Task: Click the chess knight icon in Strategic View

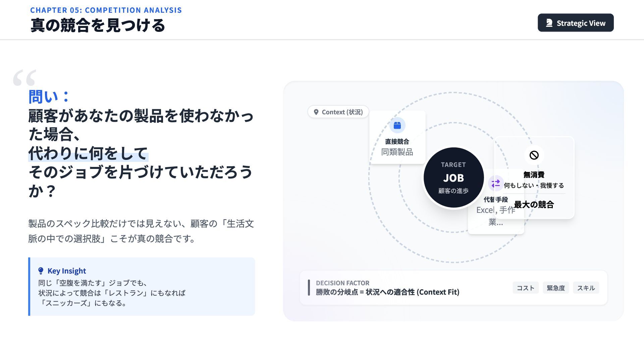Action: click(549, 23)
